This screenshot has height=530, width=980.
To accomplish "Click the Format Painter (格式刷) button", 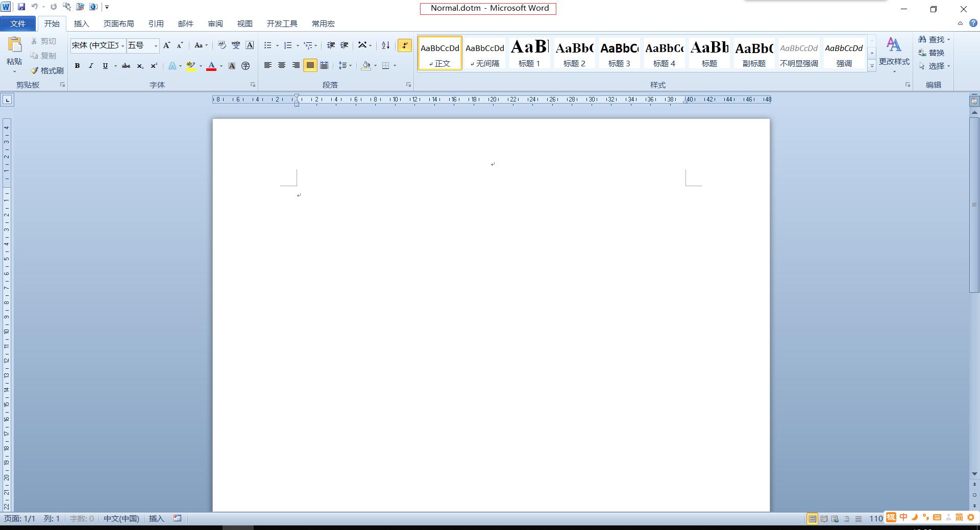I will [47, 70].
